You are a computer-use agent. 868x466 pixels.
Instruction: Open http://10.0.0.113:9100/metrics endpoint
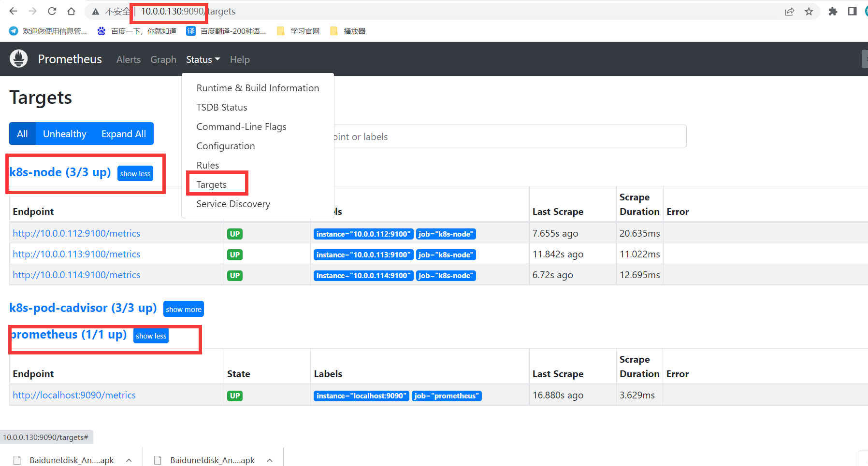click(x=76, y=254)
